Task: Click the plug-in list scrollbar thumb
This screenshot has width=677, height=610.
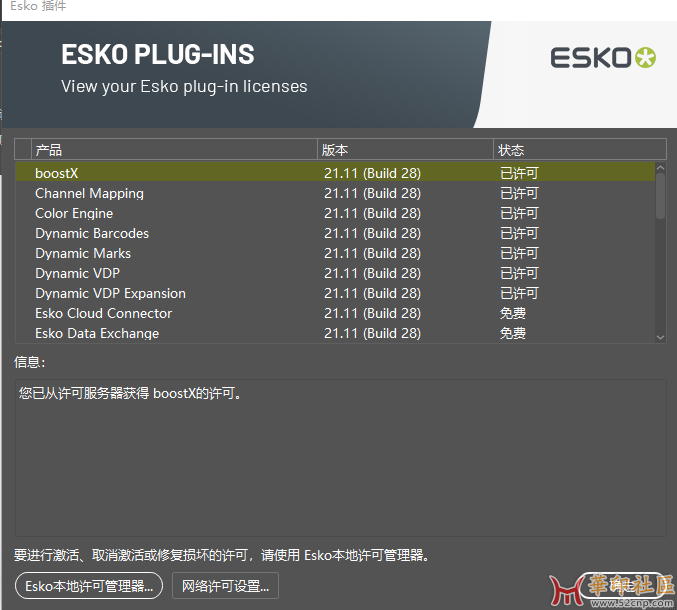Action: click(x=660, y=196)
